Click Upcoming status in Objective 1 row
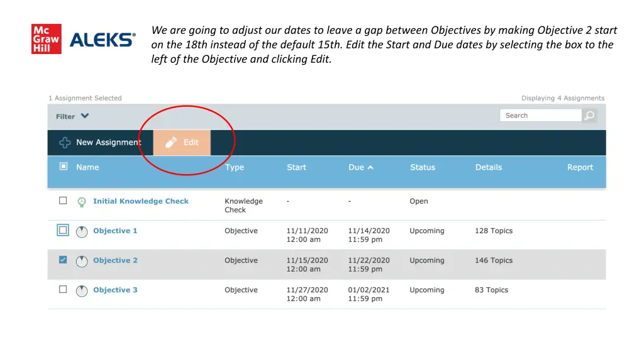Image resolution: width=644 pixels, height=362 pixels. click(x=427, y=231)
